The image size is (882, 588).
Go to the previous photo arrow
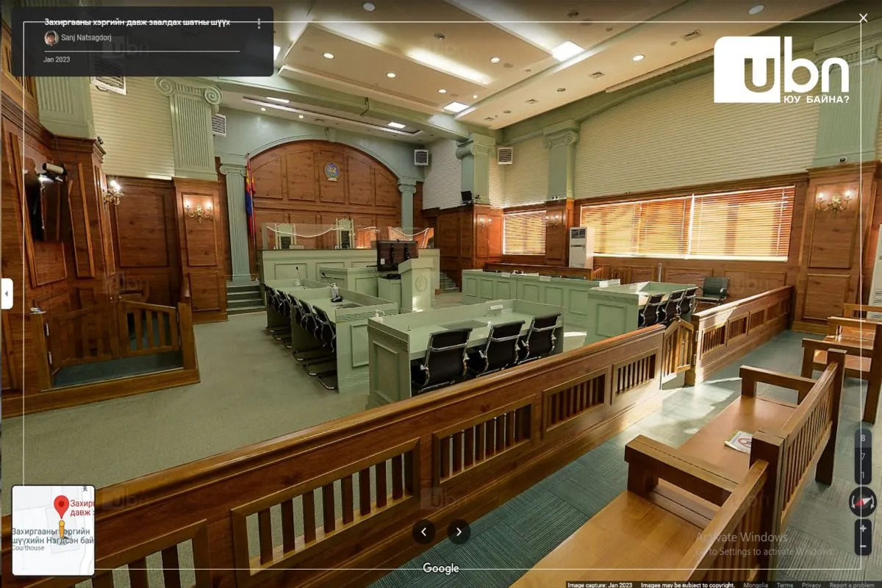pyautogui.click(x=423, y=531)
